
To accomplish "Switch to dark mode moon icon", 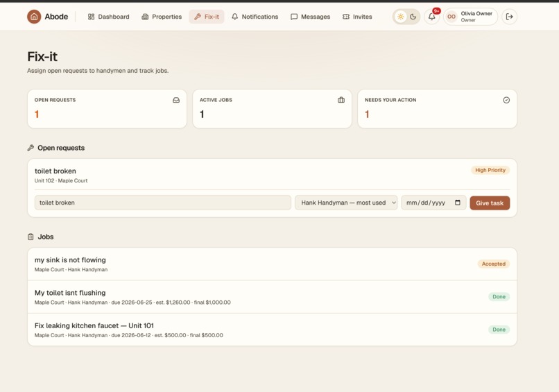I will (x=413, y=17).
